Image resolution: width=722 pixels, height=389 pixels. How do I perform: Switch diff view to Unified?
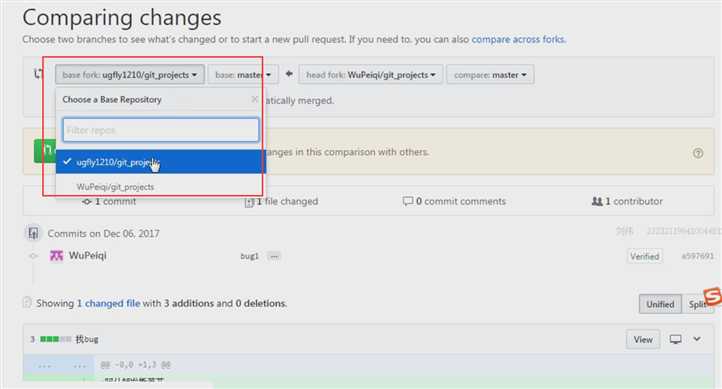[660, 304]
